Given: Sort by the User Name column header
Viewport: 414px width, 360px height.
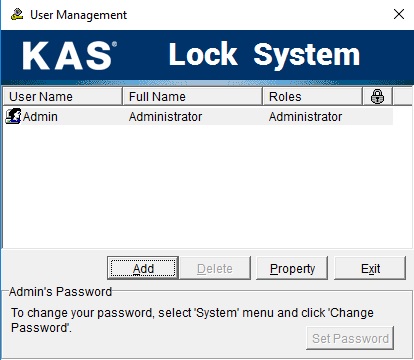Looking at the screenshot, I should pos(63,97).
